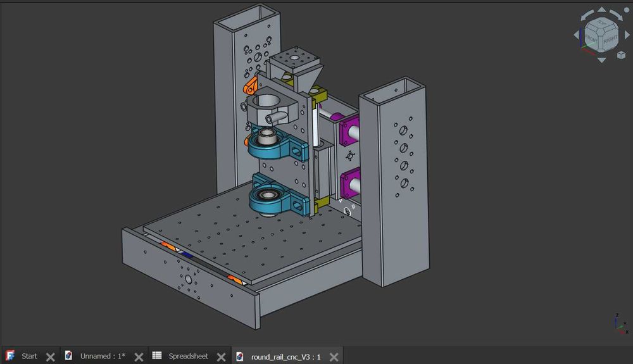This screenshot has height=364, width=633.
Task: Close the Start tab
Action: tap(51, 357)
